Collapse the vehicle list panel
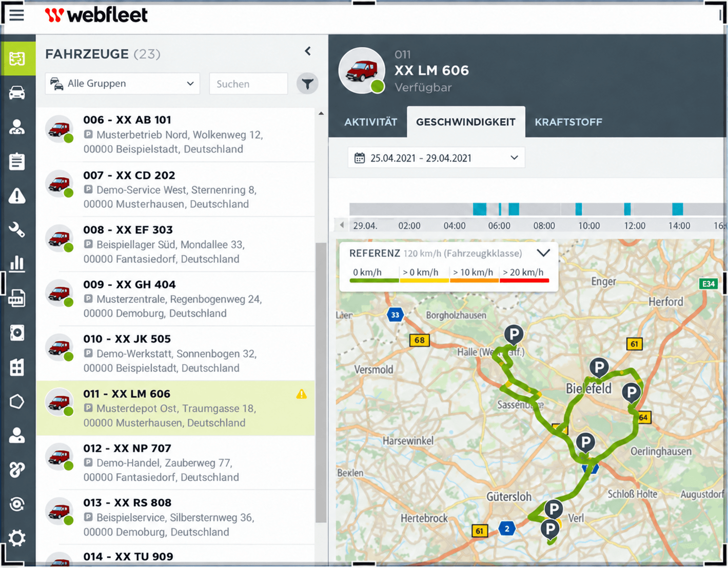Image resolution: width=728 pixels, height=568 pixels. (x=308, y=51)
